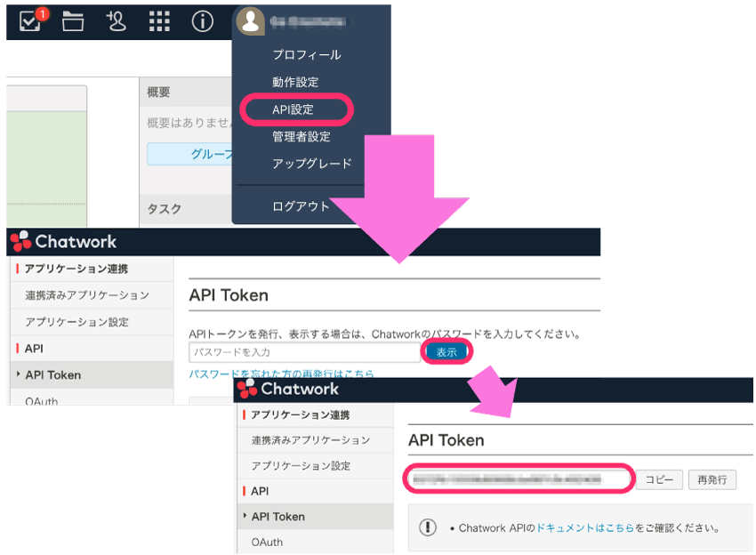The width and height of the screenshot is (756, 555).
Task: Click the 再発行 button
Action: click(x=712, y=479)
